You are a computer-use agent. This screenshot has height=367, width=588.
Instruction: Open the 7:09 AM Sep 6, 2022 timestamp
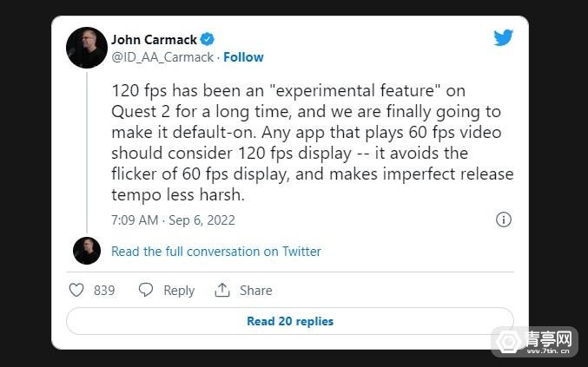coord(172,220)
